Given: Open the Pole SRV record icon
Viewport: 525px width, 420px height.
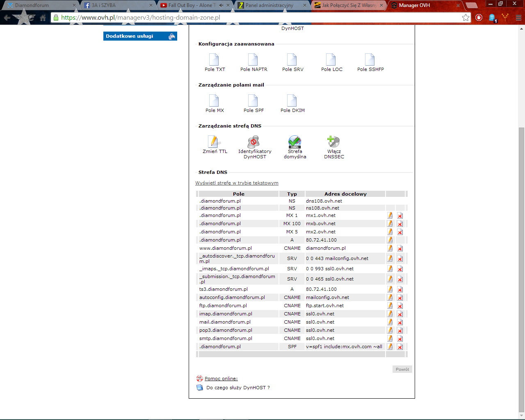Looking at the screenshot, I should point(292,60).
